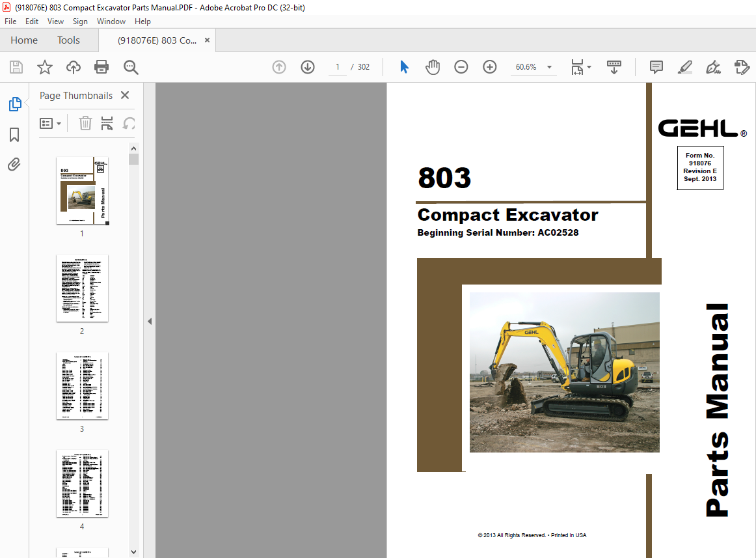Open the Window menu

click(x=111, y=21)
